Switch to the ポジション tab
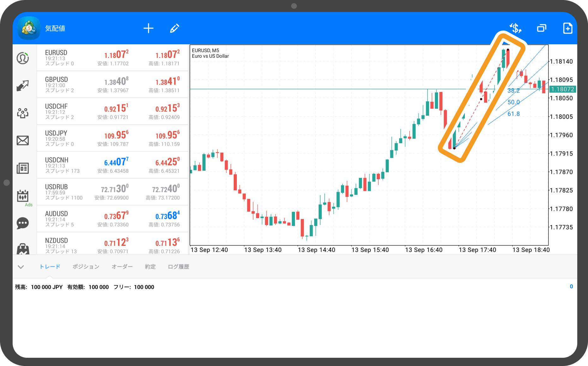 [x=86, y=267]
